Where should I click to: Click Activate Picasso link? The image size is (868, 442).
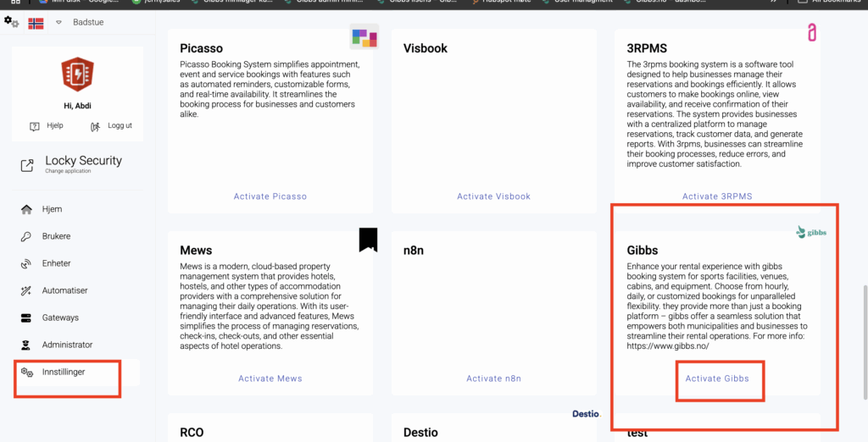pos(270,196)
